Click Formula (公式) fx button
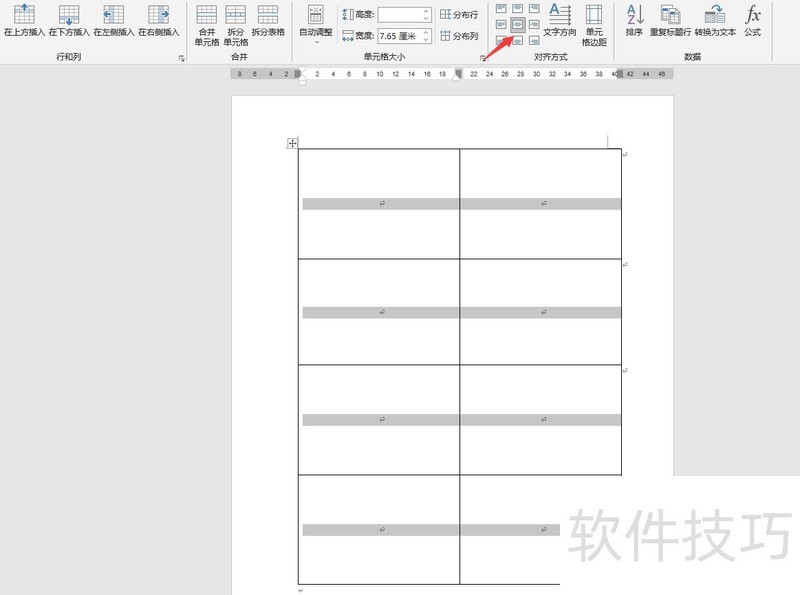 click(x=753, y=20)
